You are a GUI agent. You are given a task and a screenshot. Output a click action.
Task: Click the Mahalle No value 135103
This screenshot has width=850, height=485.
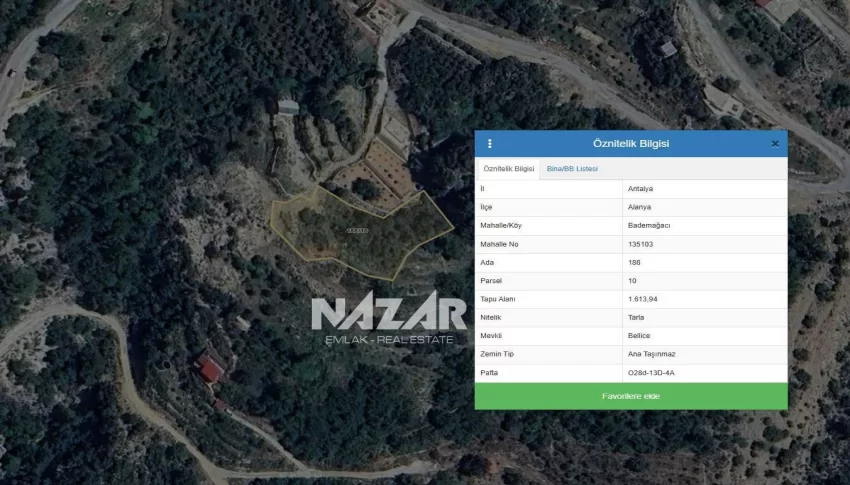[641, 244]
